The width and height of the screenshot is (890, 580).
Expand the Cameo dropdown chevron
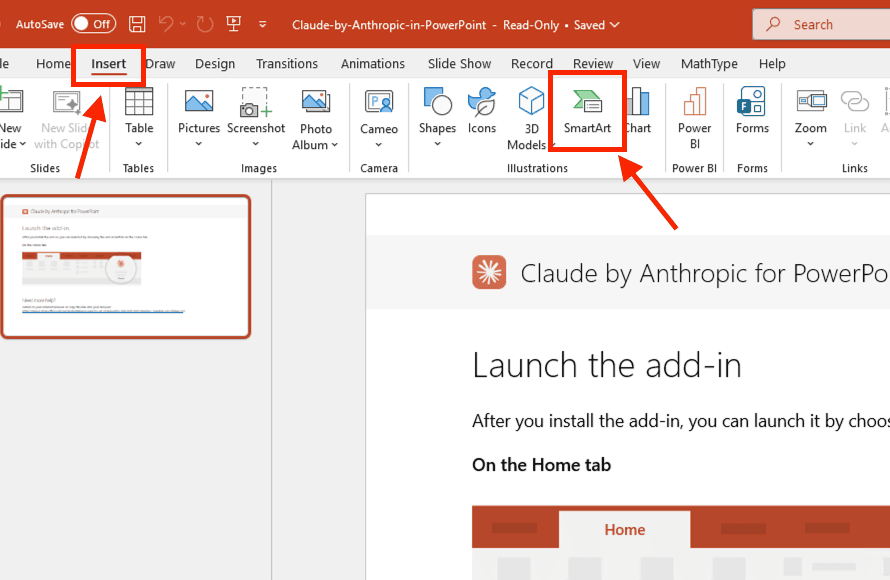pyautogui.click(x=379, y=145)
